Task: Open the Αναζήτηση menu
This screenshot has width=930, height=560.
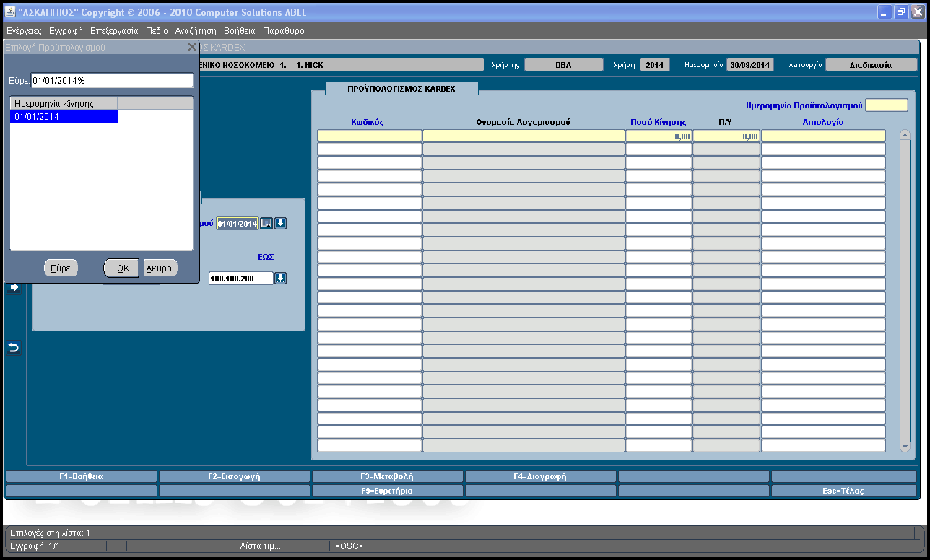Action: pyautogui.click(x=196, y=31)
